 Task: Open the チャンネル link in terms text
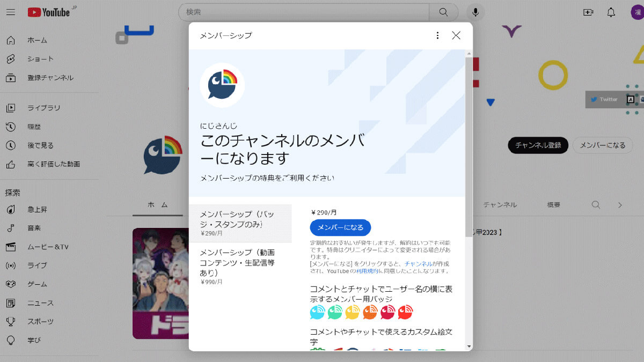(419, 264)
